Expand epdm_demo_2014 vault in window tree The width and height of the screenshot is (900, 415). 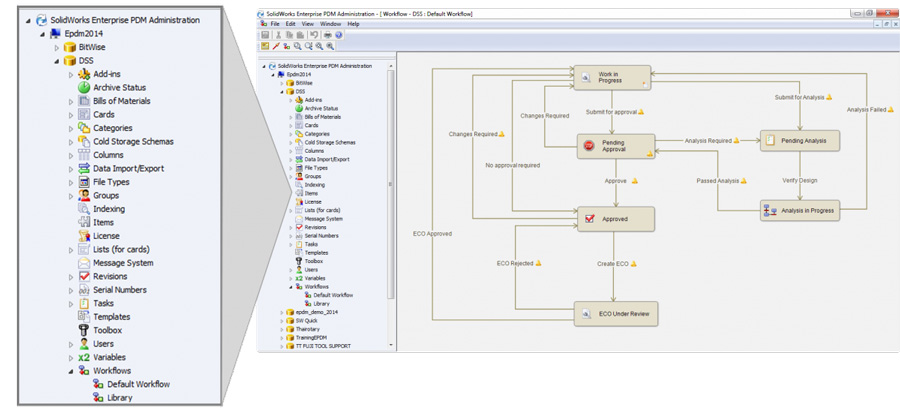(282, 312)
